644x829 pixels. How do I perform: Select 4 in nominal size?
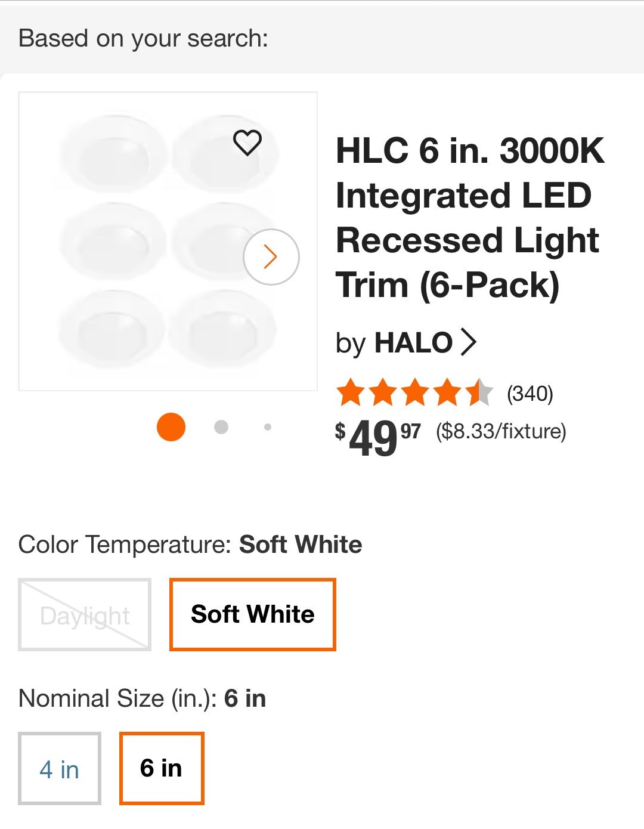(x=60, y=769)
